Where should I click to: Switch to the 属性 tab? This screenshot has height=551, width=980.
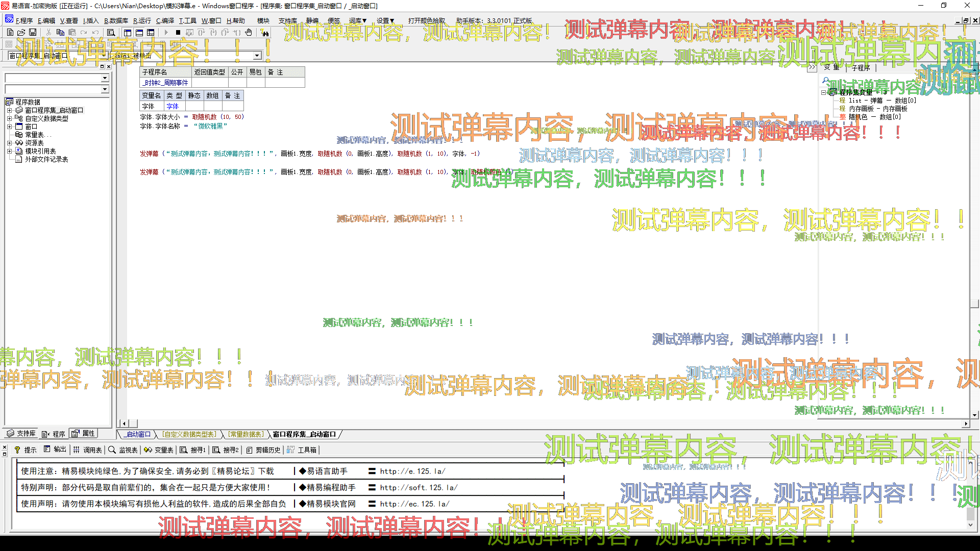(x=84, y=433)
